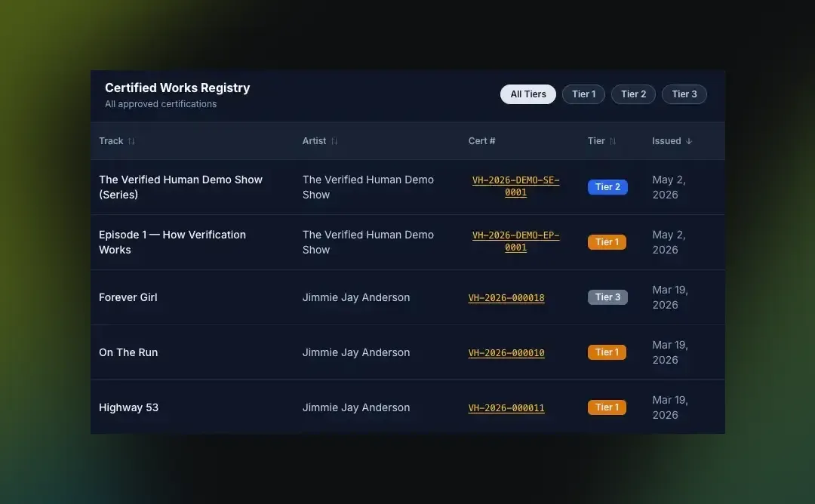Click Mar 19, 2026 date in On The Run row
The height and width of the screenshot is (504, 815).
coord(670,352)
